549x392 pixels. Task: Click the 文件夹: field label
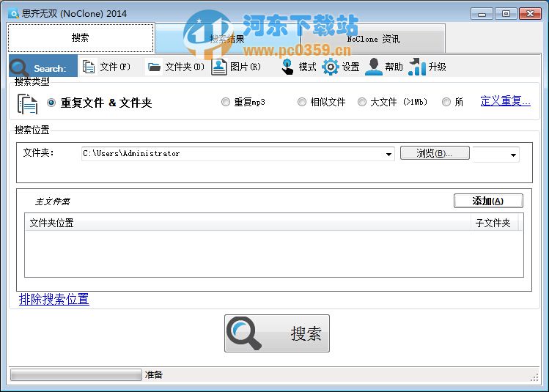coord(39,153)
